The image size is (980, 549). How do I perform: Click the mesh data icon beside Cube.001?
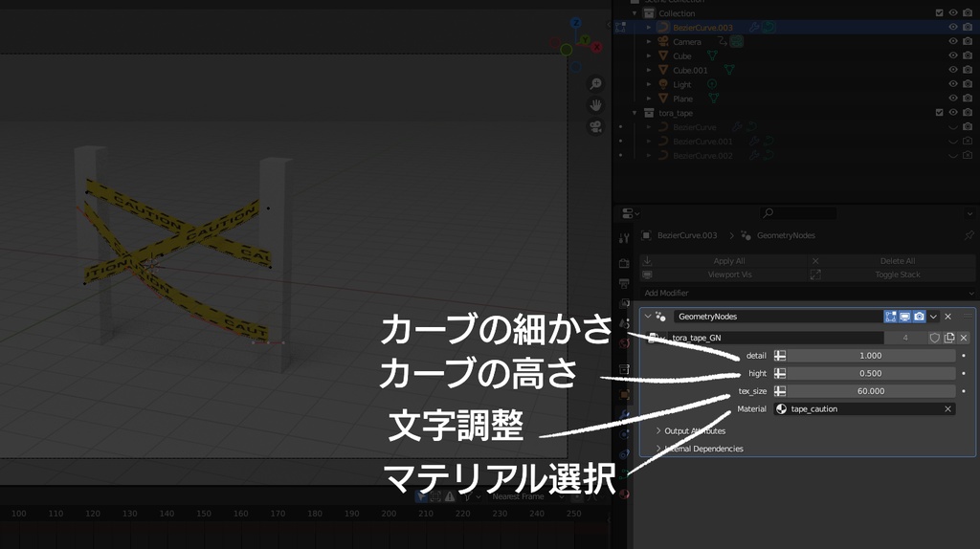pos(728,70)
